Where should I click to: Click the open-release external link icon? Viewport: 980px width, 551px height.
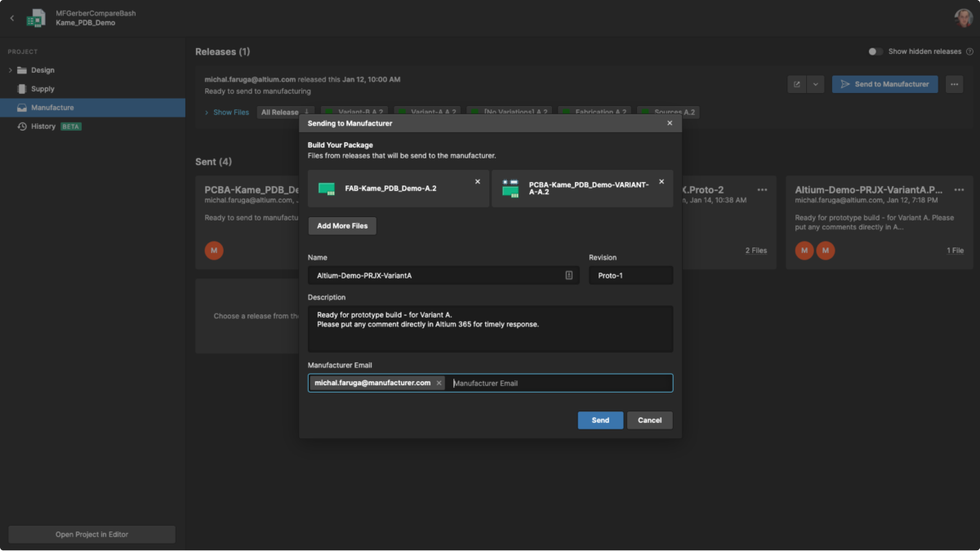pyautogui.click(x=797, y=84)
